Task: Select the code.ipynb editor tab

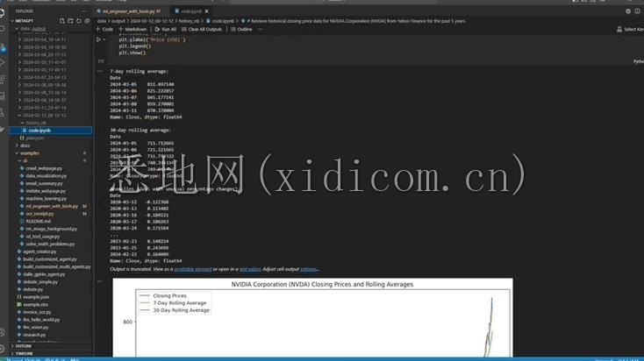Action: (191, 11)
